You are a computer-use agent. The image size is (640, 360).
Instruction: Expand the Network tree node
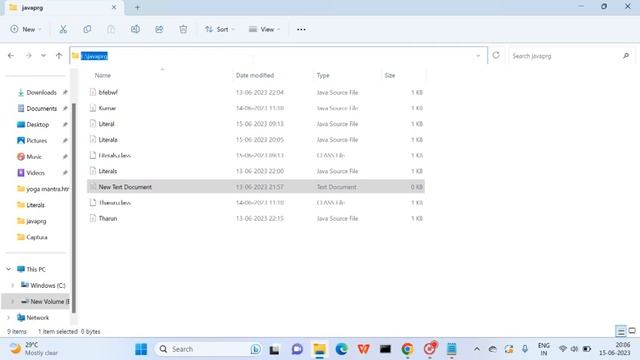point(9,318)
